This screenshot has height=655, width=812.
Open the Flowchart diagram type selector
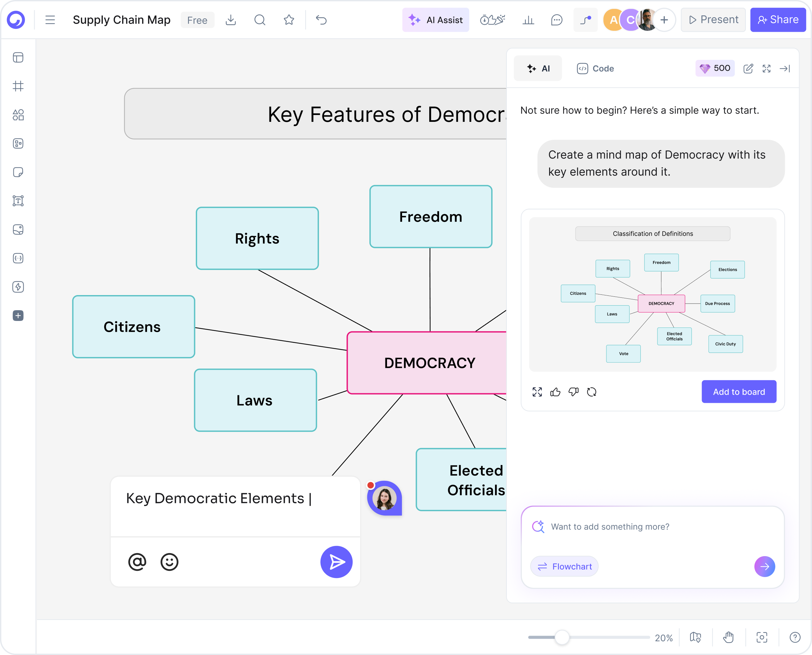coord(564,567)
